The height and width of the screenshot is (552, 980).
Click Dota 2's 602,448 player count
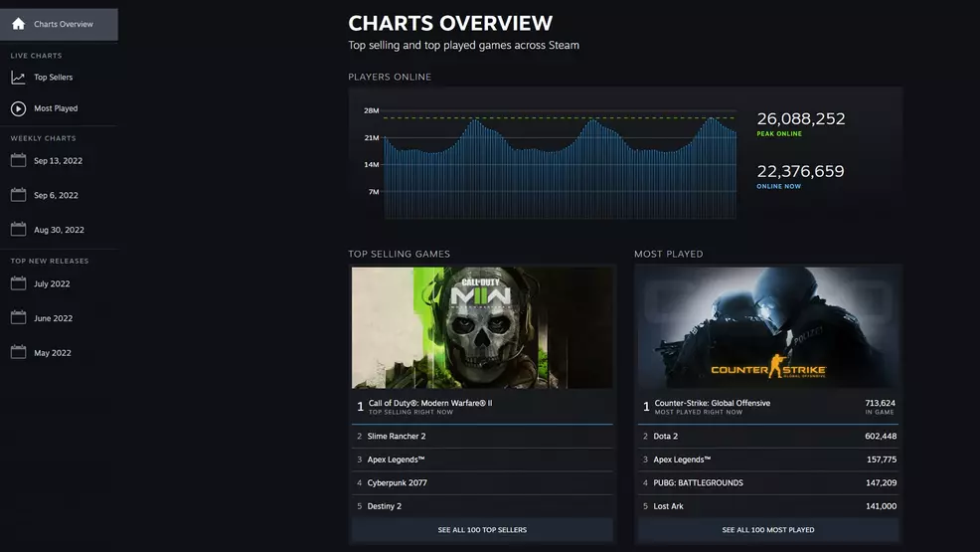pos(881,437)
